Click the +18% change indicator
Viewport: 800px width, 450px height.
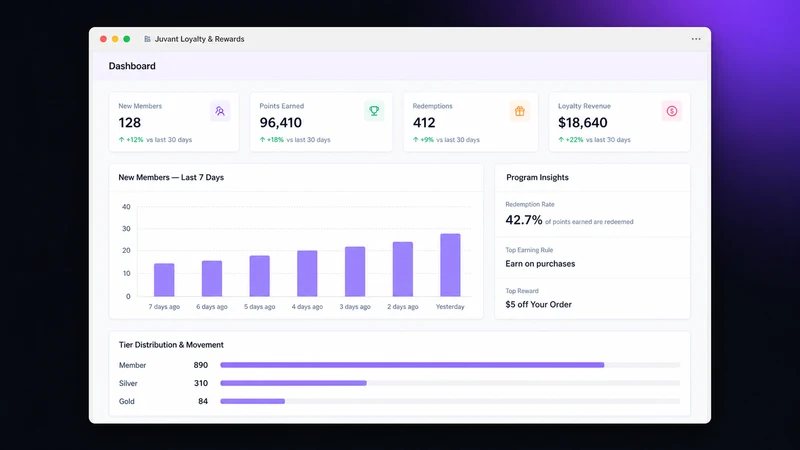[x=271, y=139]
